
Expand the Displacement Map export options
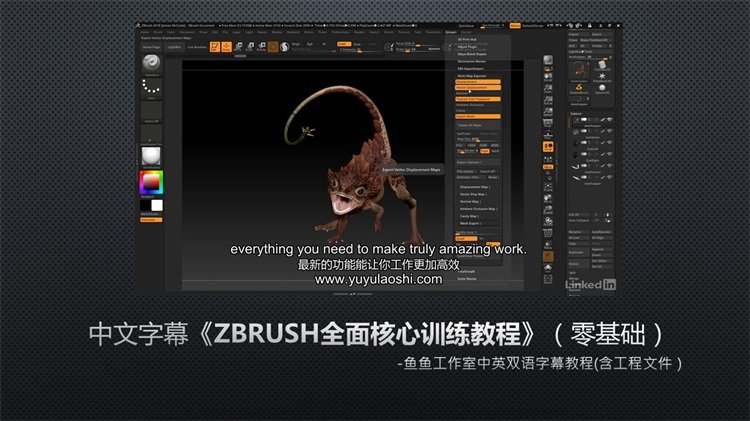[x=474, y=187]
